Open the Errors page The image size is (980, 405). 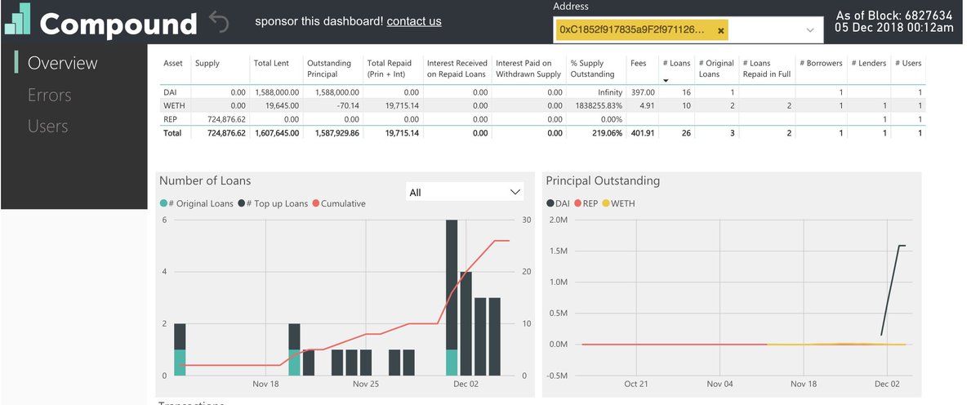pos(49,95)
